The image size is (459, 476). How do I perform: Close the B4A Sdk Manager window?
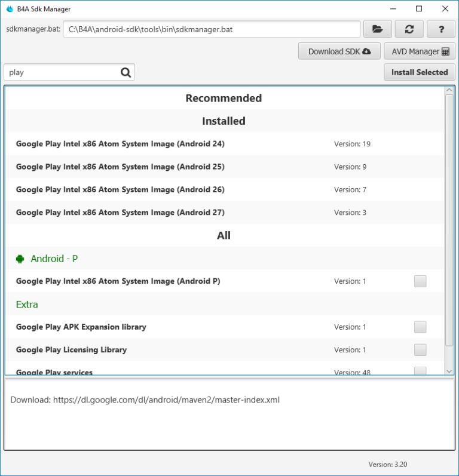click(x=445, y=9)
